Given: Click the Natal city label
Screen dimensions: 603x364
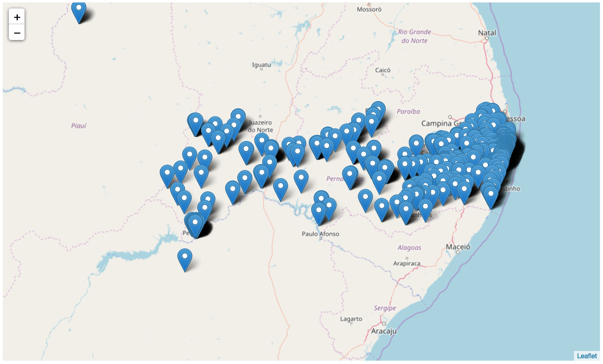Looking at the screenshot, I should 487,33.
